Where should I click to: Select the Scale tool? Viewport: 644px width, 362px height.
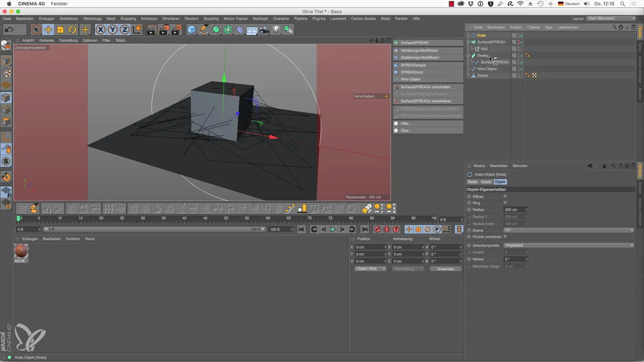60,30
